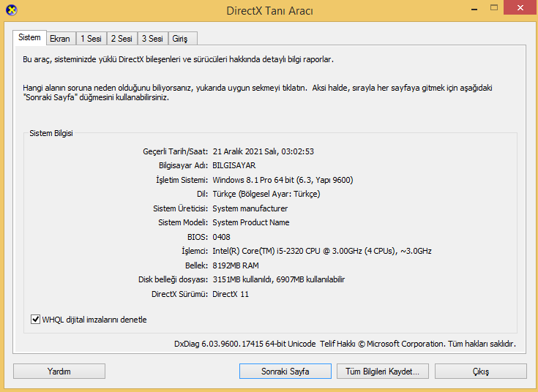Maximize the DirectX Tanı Aracı window

pos(494,8)
